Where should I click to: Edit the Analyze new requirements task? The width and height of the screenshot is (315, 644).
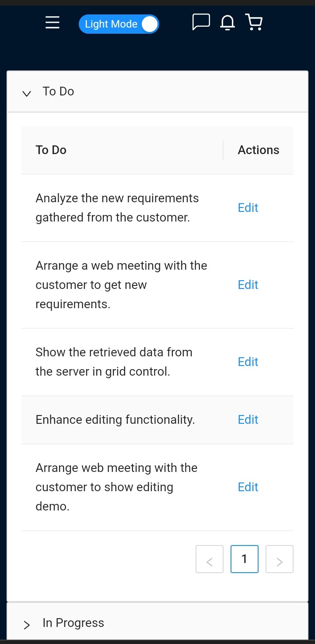[248, 208]
